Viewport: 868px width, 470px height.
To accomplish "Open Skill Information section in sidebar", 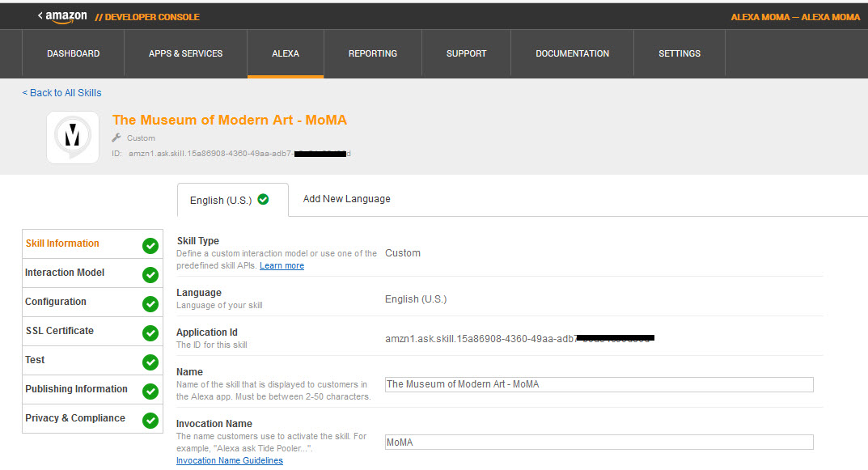I will coord(92,243).
